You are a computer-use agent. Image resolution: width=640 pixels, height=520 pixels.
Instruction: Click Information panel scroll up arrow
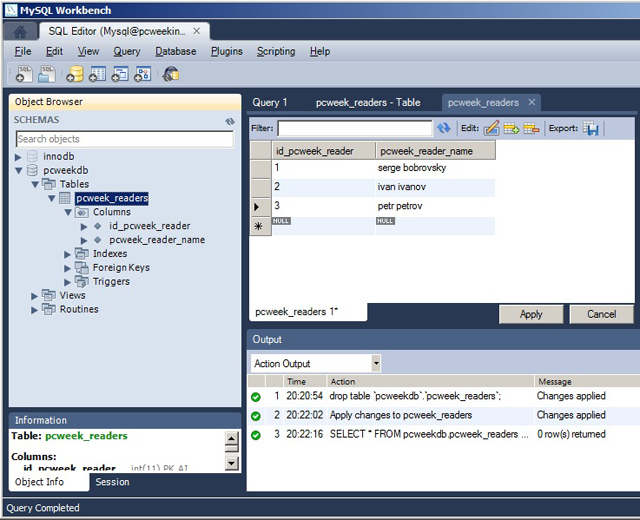coord(231,439)
